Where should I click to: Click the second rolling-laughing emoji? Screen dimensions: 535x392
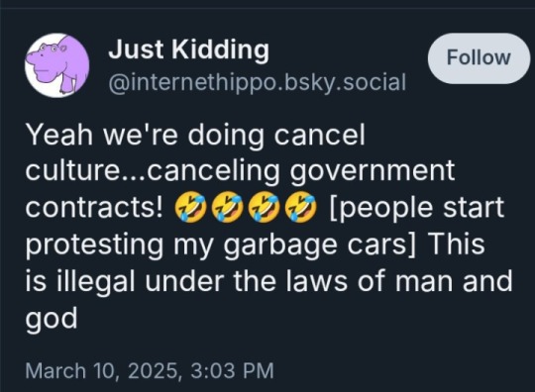pyautogui.click(x=227, y=207)
